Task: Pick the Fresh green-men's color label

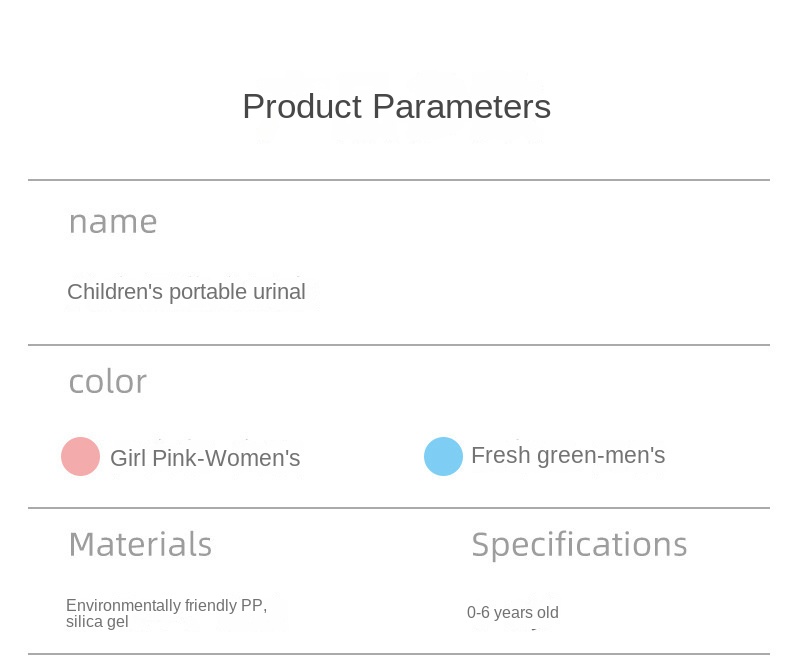Action: click(x=567, y=456)
